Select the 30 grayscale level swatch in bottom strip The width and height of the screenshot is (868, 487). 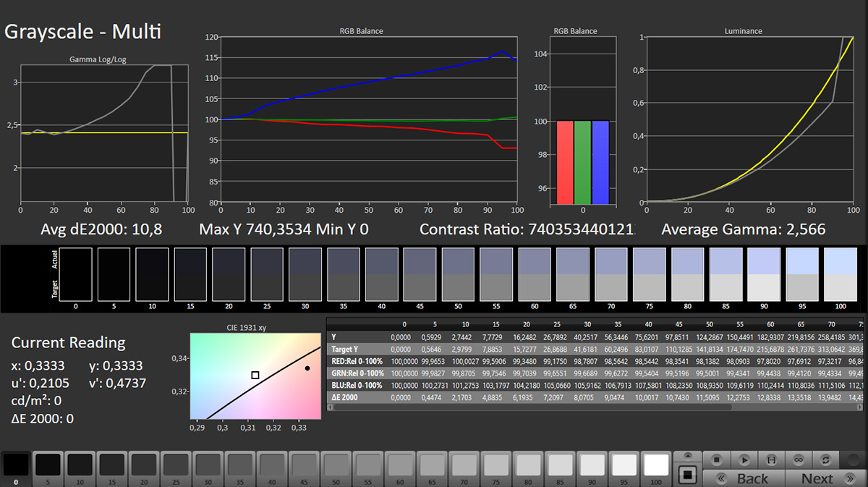[207, 468]
